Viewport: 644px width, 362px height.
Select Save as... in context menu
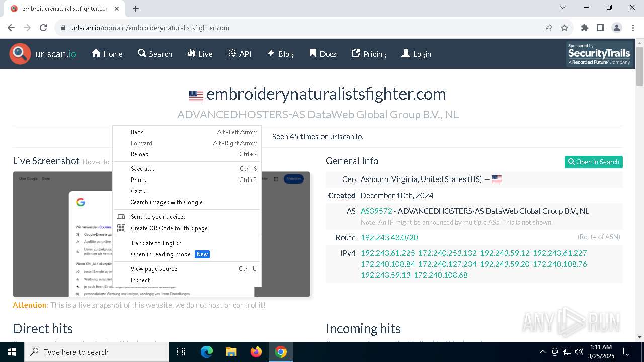[187, 169]
